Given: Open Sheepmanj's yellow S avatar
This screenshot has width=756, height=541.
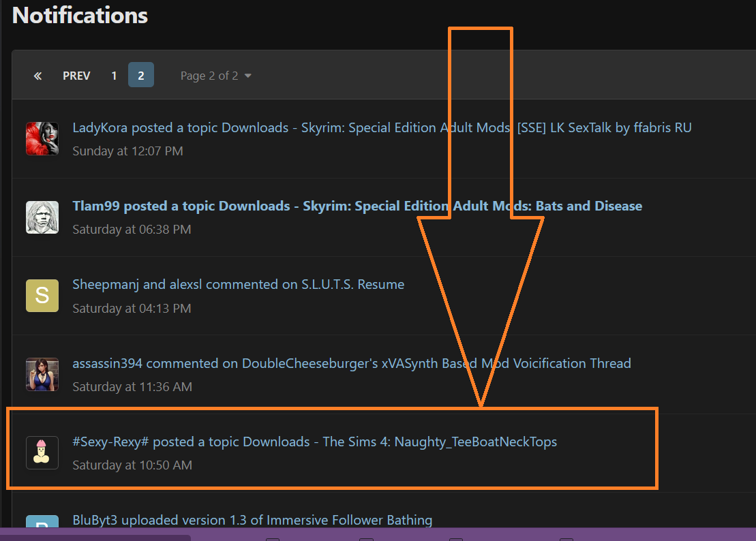Looking at the screenshot, I should pos(42,296).
